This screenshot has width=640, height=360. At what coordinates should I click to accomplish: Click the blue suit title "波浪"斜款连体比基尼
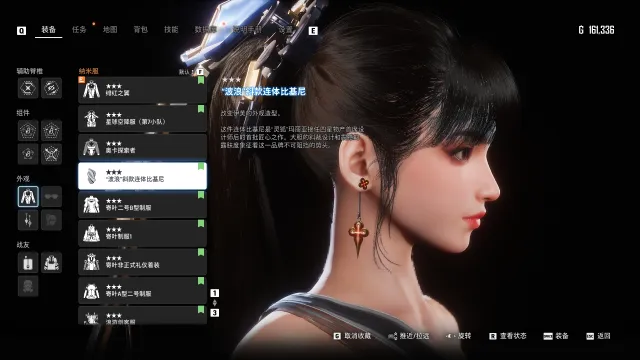click(x=264, y=91)
